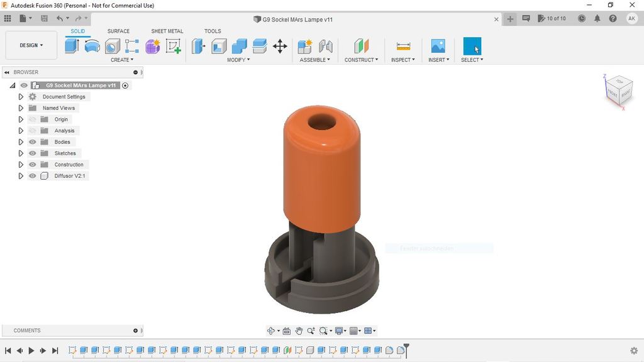The height and width of the screenshot is (362, 644).
Task: Open the CONSTRUCT menu
Action: tap(361, 60)
